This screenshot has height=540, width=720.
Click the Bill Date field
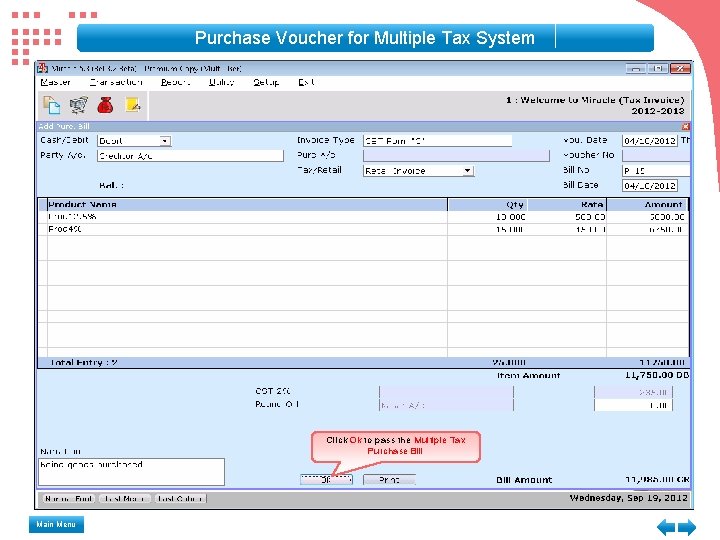[650, 186]
